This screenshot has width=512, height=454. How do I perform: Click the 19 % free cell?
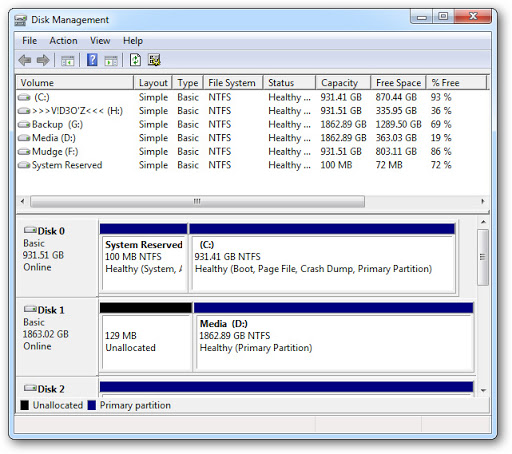441,138
